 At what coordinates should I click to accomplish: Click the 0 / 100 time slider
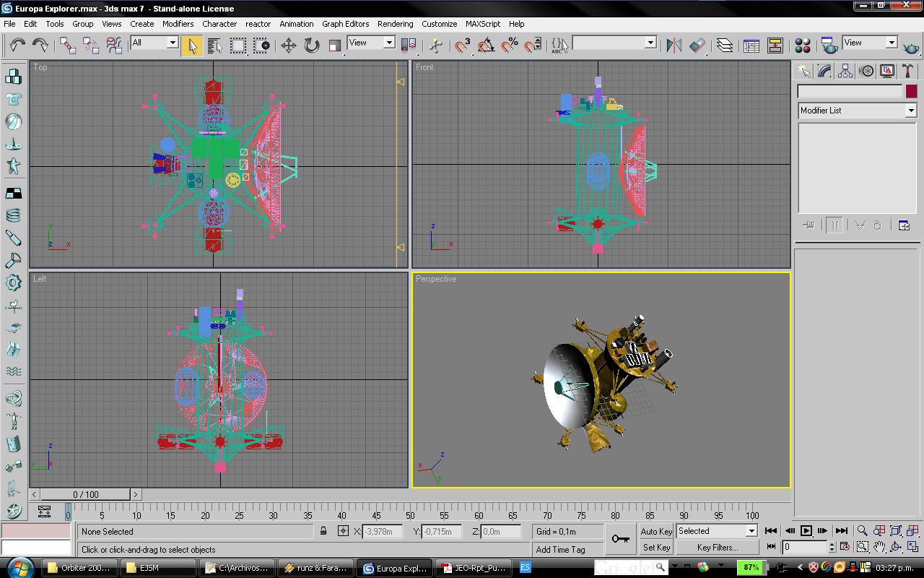[x=86, y=494]
